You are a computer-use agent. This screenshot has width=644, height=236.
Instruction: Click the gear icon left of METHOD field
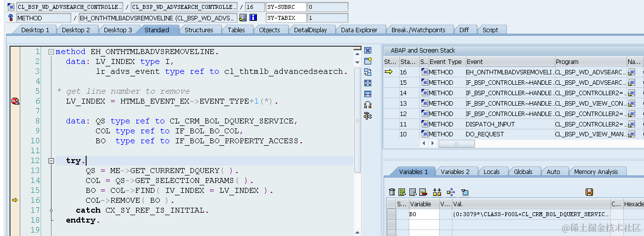[11, 18]
